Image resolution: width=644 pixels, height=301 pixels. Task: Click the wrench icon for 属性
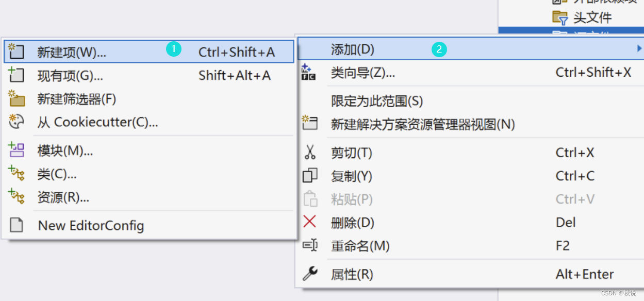click(311, 274)
